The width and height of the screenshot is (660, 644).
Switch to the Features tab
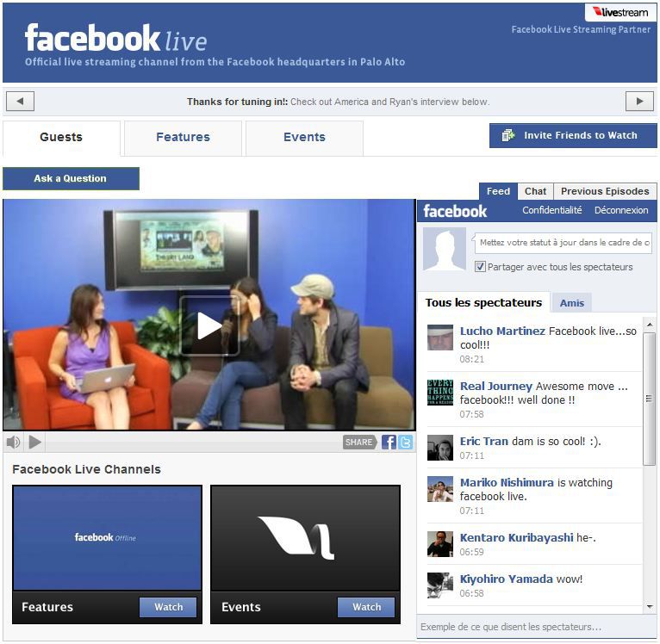183,137
